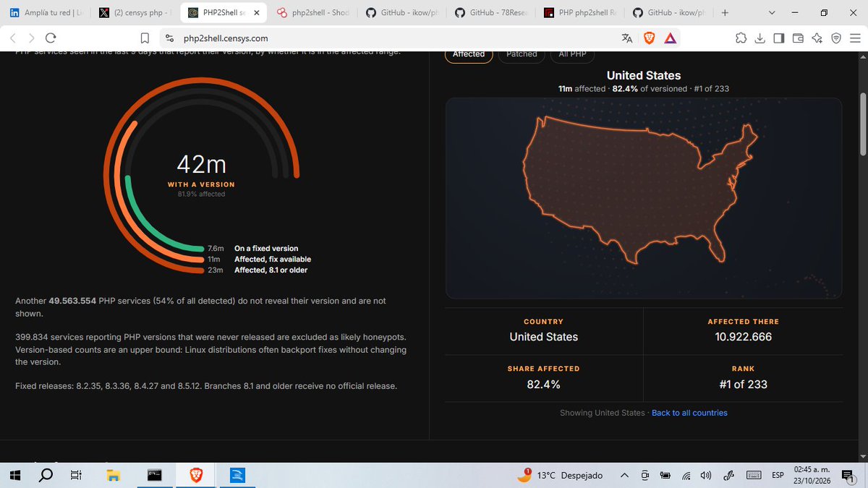This screenshot has height=488, width=868.
Task: Open Windows taskbar search
Action: 45,475
